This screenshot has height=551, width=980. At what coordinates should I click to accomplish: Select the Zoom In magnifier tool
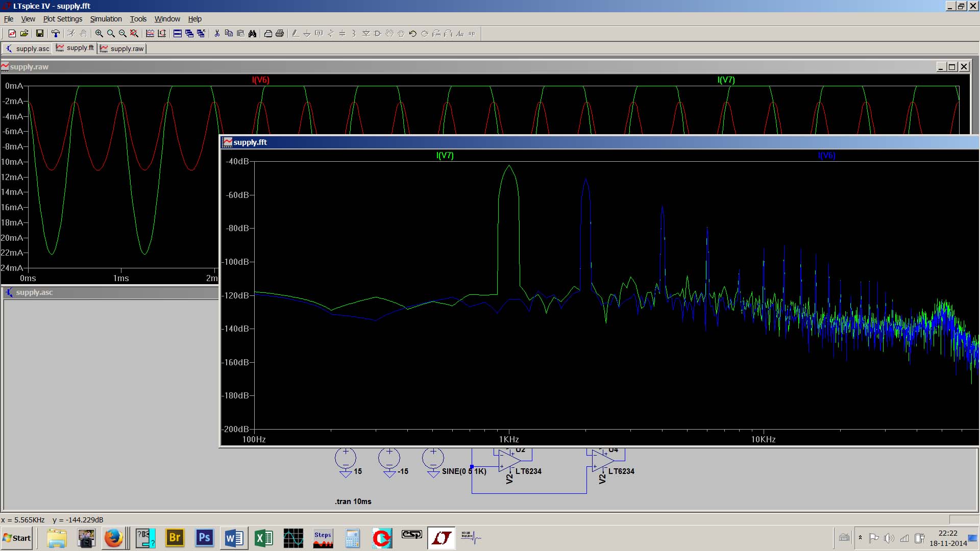[99, 34]
